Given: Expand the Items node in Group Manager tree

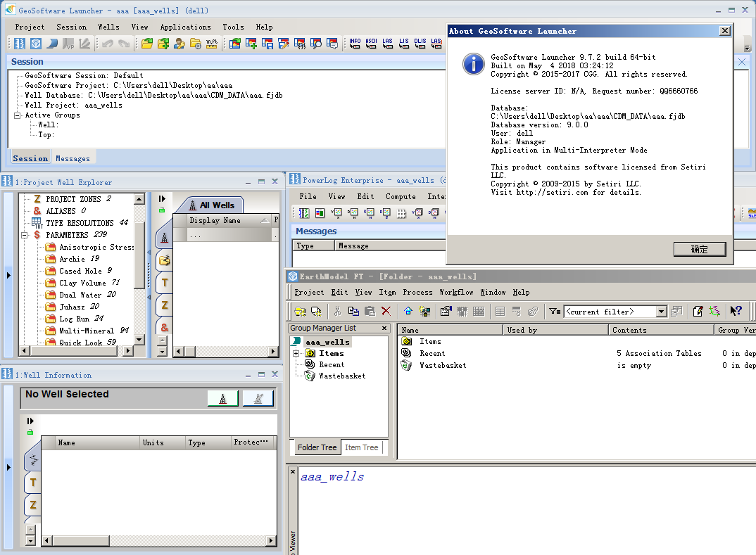Looking at the screenshot, I should (x=296, y=353).
